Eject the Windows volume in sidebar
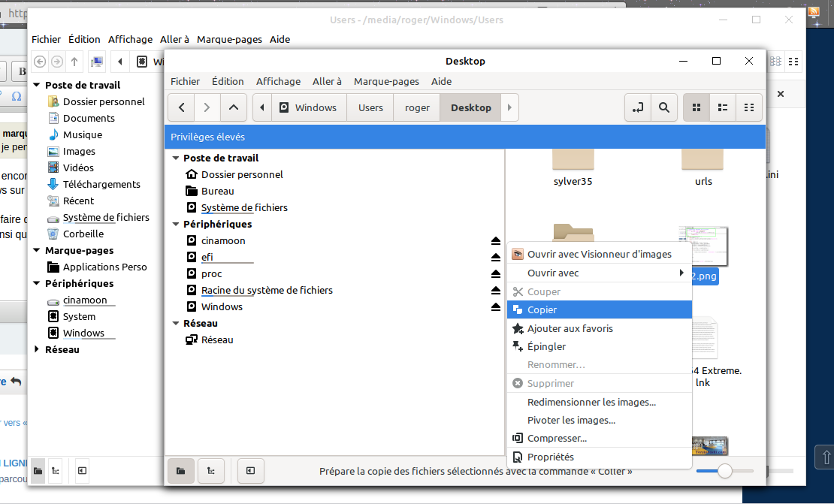Image resolution: width=834 pixels, height=504 pixels. click(x=495, y=307)
